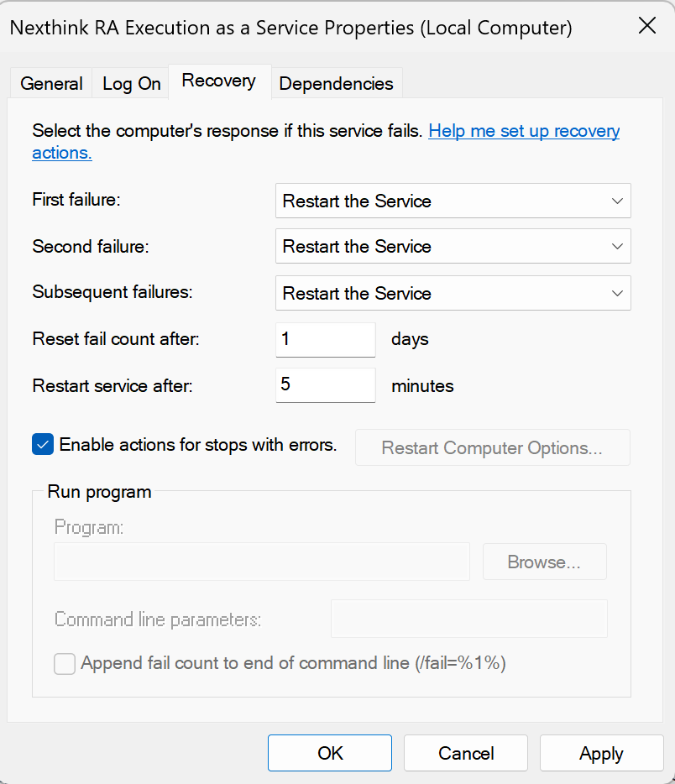Open the Log On tab
Image resolution: width=675 pixels, height=784 pixels.
[131, 84]
